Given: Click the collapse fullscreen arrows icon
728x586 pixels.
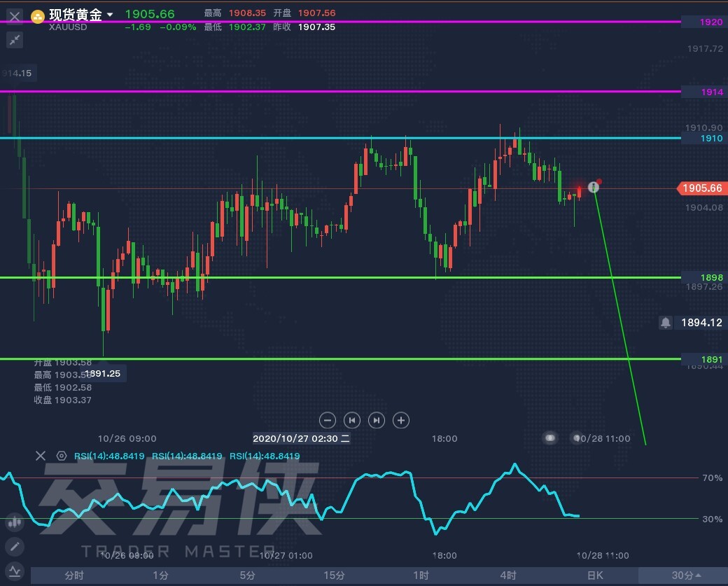Looking at the screenshot, I should click(15, 41).
